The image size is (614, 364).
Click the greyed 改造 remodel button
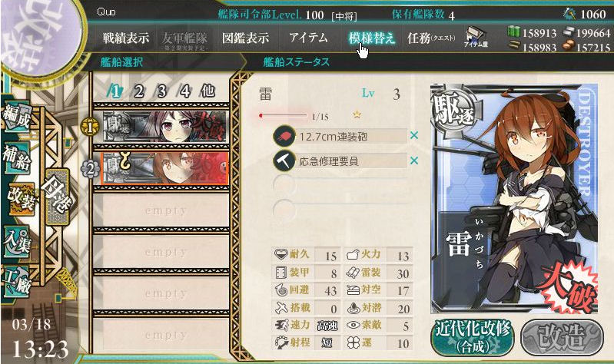pos(563,337)
